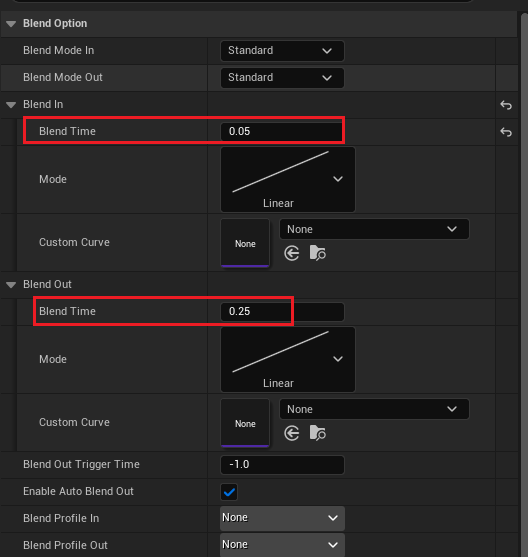This screenshot has height=557, width=528.
Task: Use selected asset for Blend In Custom Curve
Action: 292,253
